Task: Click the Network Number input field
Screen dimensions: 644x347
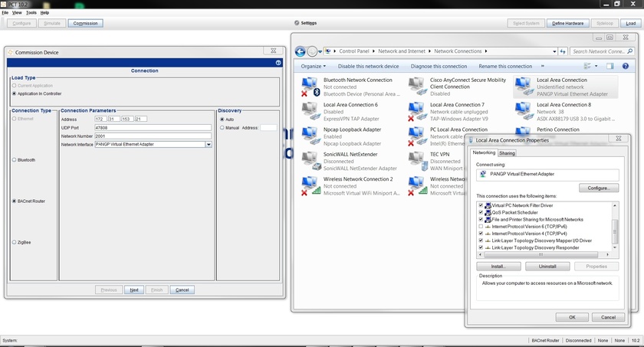Action: [153, 136]
